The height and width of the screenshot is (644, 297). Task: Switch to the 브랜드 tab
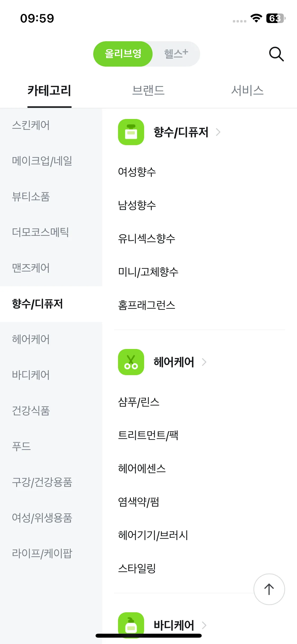[x=148, y=90]
